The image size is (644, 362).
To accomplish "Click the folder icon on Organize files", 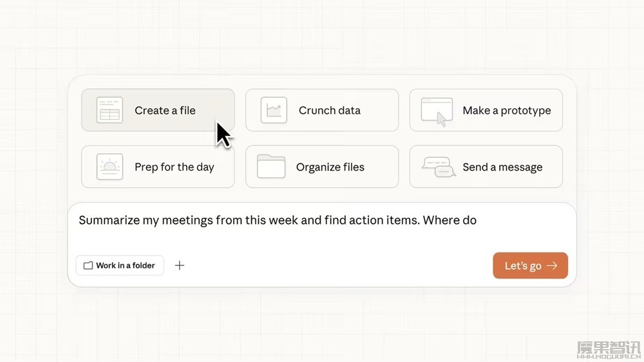I will tap(271, 166).
